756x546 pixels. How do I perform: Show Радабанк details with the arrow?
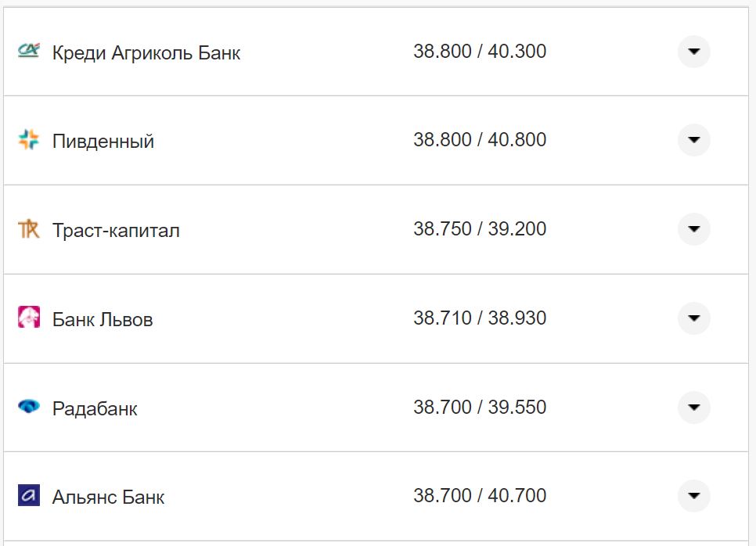pyautogui.click(x=693, y=408)
